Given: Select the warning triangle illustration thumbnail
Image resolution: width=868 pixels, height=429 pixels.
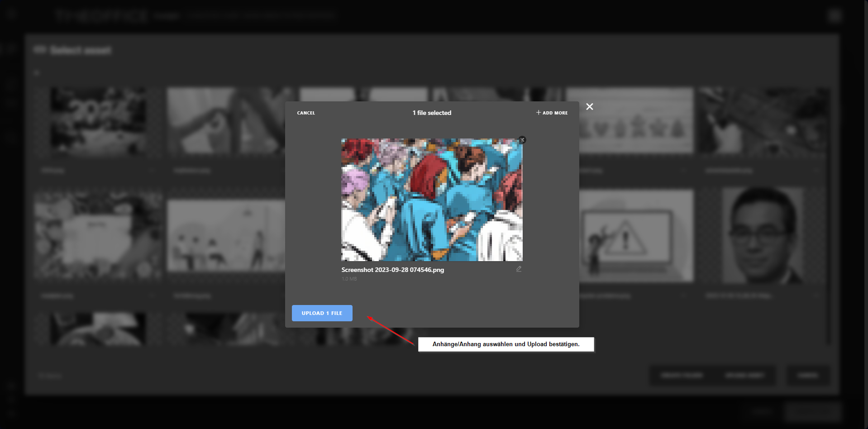Looking at the screenshot, I should click(x=636, y=235).
